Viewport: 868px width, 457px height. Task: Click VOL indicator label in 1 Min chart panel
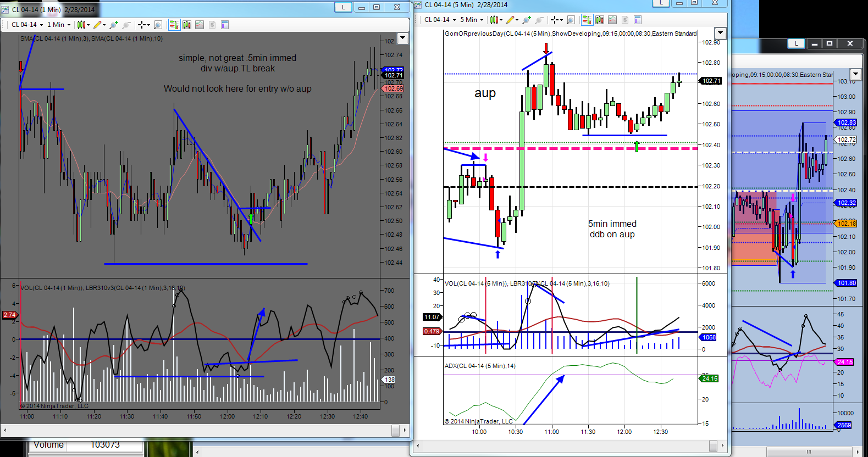[x=102, y=288]
